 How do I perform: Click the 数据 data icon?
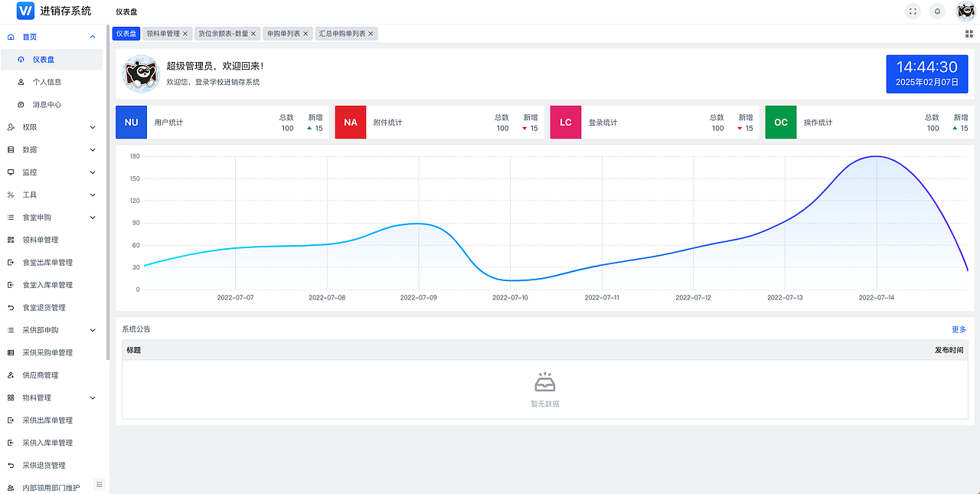click(x=11, y=149)
